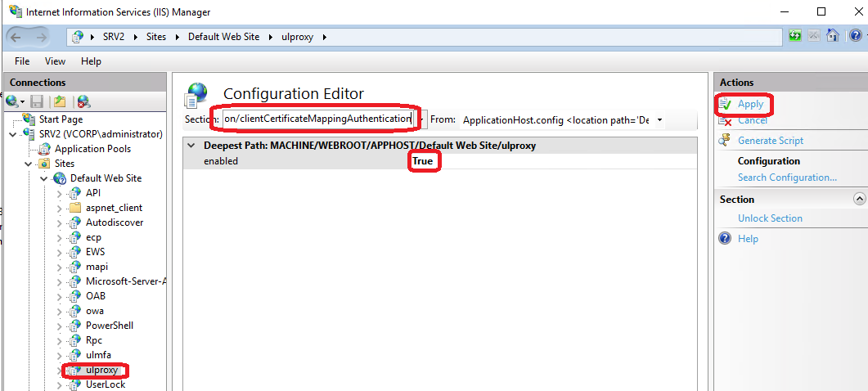Select the PowerShell application node
Screen dimensions: 868x391
(110, 325)
